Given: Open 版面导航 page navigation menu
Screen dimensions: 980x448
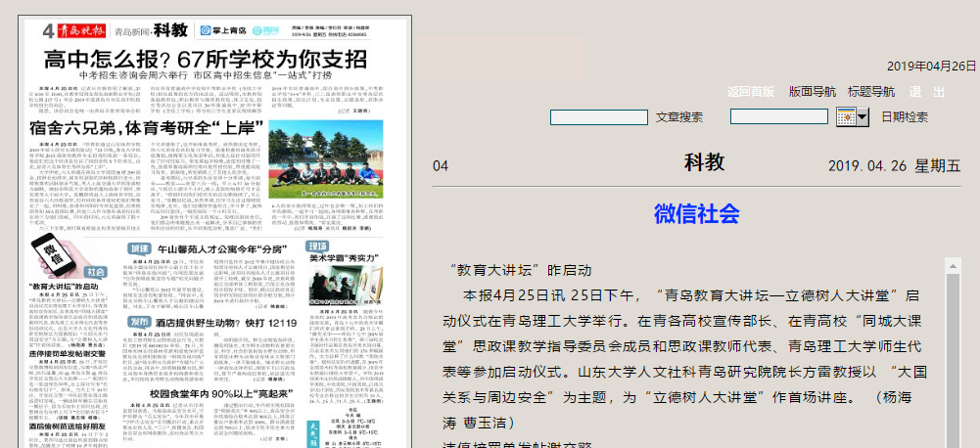Looking at the screenshot, I should [813, 92].
